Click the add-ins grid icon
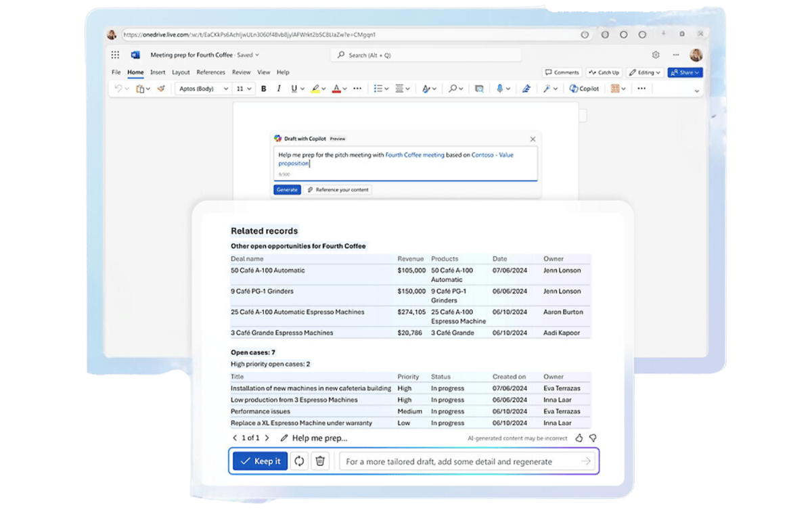This screenshot has height=512, width=812. point(615,89)
